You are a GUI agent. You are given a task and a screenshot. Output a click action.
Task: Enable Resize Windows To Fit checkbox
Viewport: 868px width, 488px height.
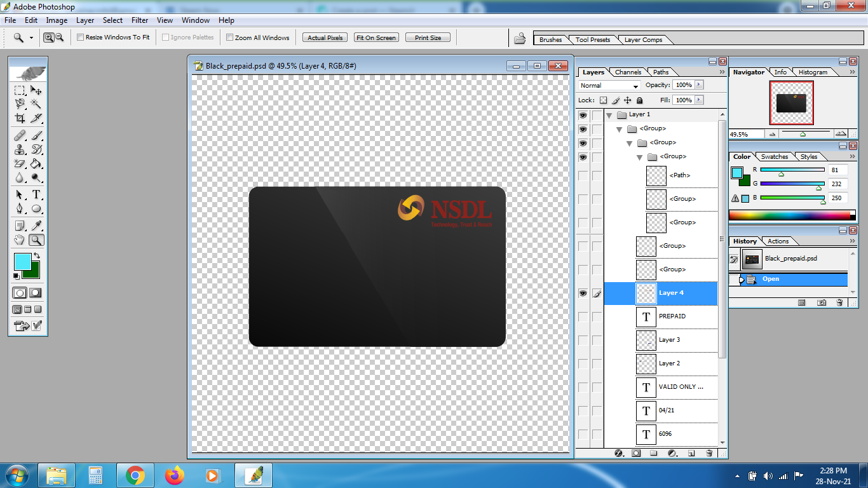pyautogui.click(x=81, y=37)
